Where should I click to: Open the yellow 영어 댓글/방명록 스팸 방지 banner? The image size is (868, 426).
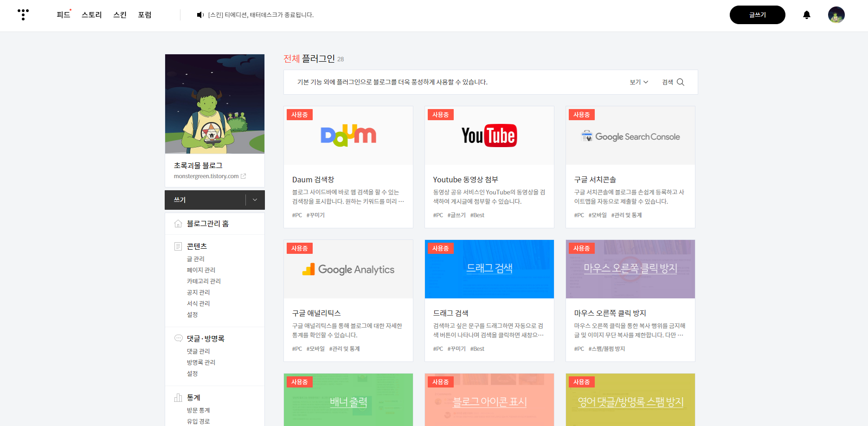(630, 400)
